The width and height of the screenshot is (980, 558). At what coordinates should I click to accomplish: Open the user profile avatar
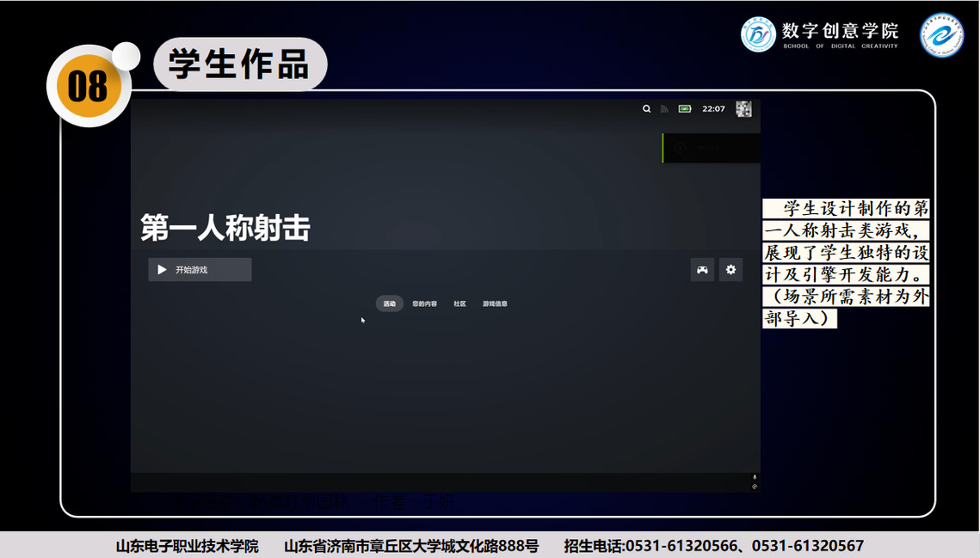(743, 109)
